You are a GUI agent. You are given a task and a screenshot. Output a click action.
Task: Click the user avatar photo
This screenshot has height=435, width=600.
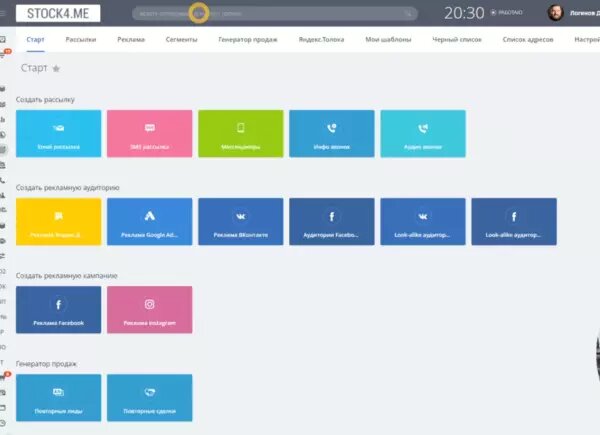tap(555, 13)
